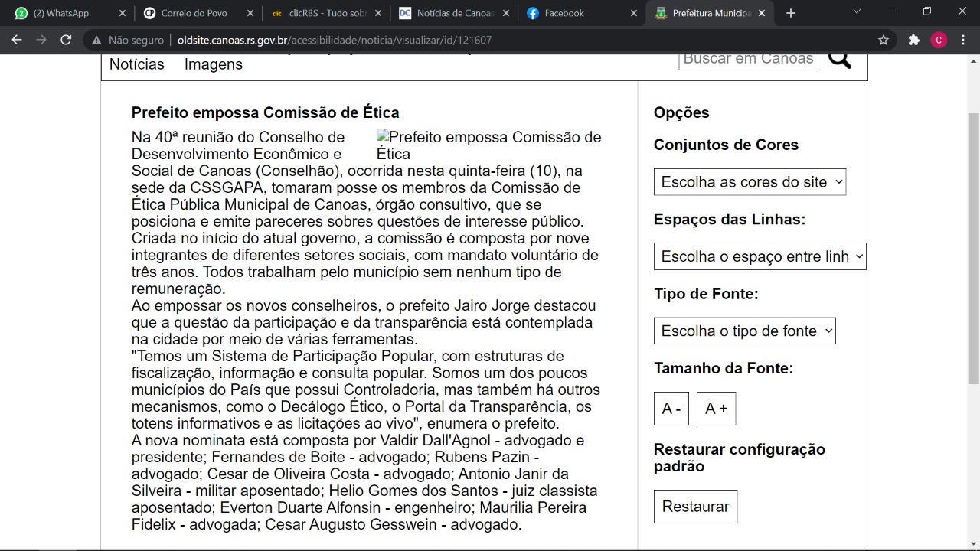The image size is (980, 551).
Task: Click the browser back arrow
Action: point(17,40)
